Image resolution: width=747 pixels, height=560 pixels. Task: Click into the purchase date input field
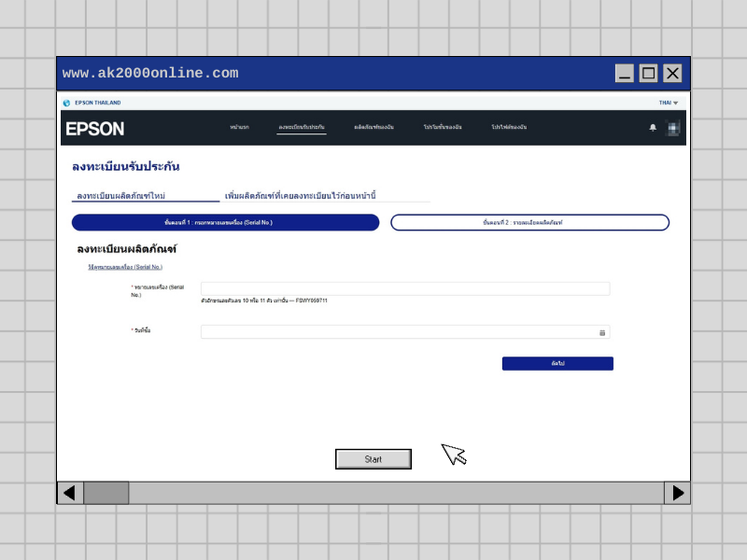tap(405, 332)
